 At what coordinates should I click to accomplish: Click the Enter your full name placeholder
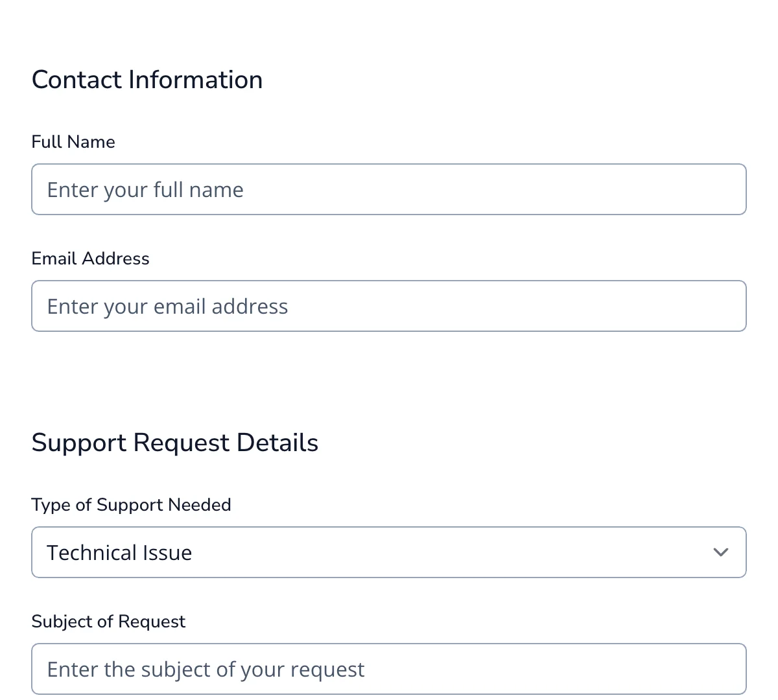coord(145,189)
